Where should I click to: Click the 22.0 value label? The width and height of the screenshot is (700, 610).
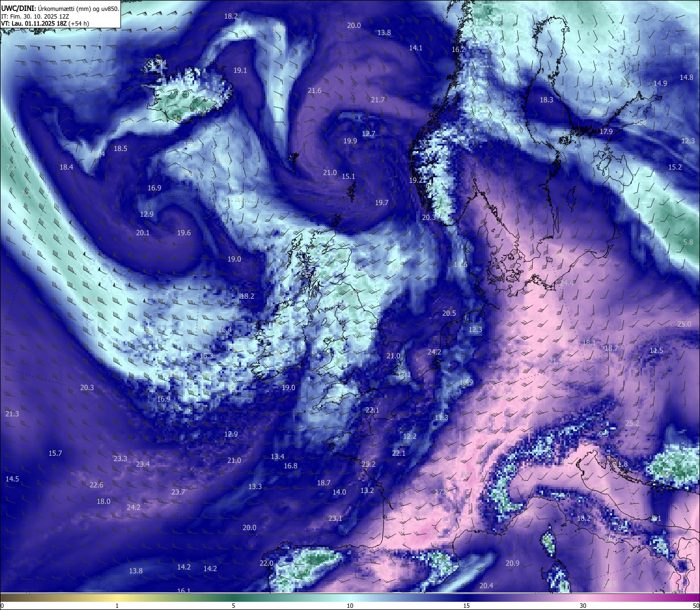266,563
